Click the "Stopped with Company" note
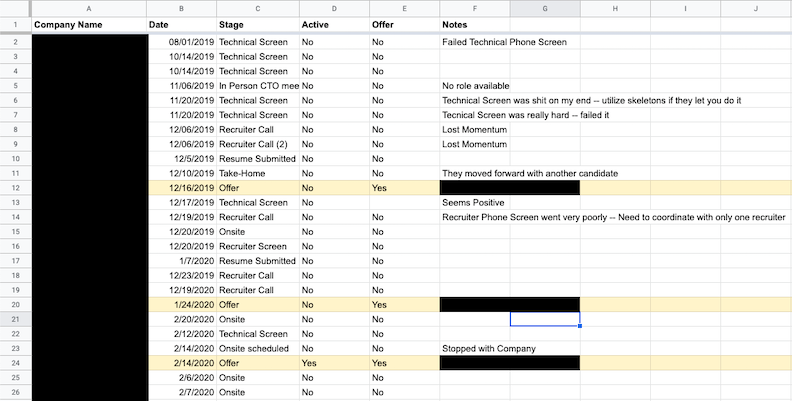The height and width of the screenshot is (401, 792). coord(489,348)
